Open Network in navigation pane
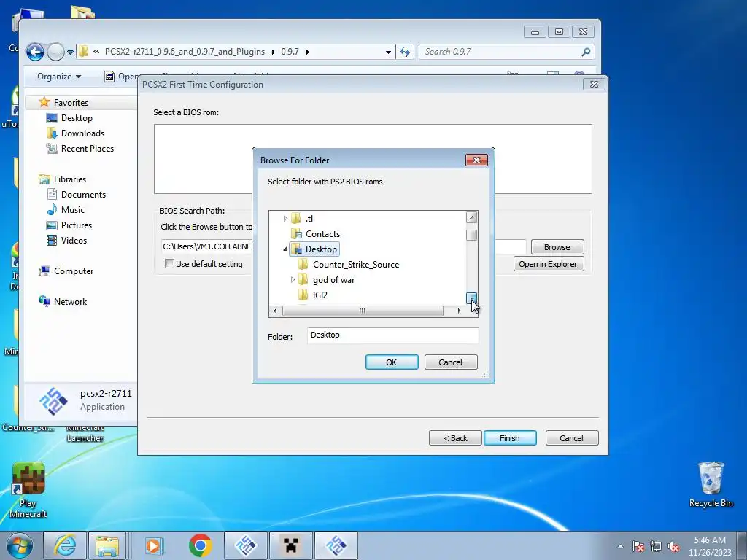 click(x=70, y=302)
